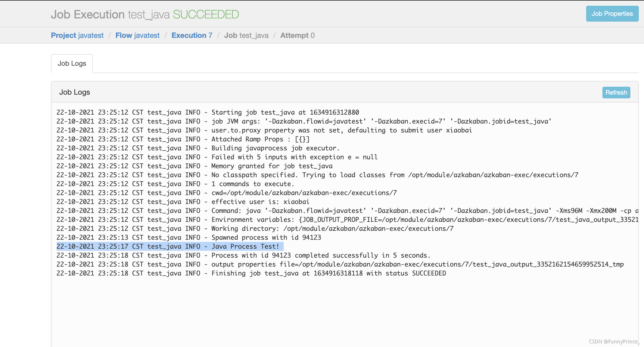
Task: Click the Attempt 0 breadcrumb
Action: click(x=297, y=35)
